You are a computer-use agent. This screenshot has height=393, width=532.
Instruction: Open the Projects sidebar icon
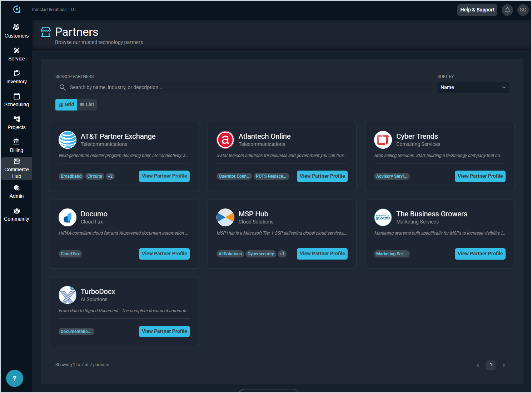pos(16,119)
